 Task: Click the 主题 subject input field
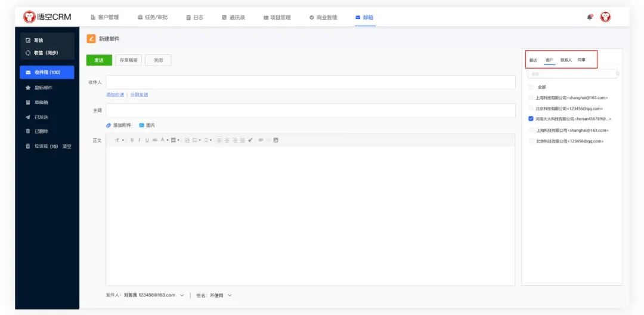[x=311, y=110]
